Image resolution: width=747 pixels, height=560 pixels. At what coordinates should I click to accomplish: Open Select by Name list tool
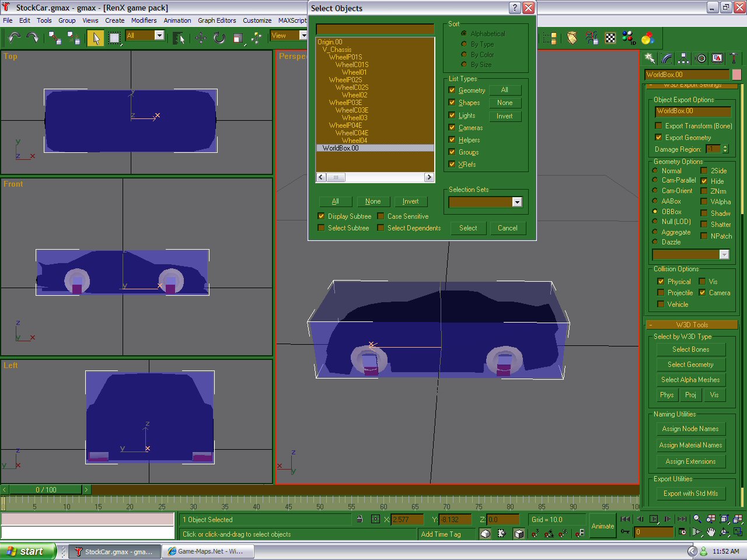[x=179, y=38]
